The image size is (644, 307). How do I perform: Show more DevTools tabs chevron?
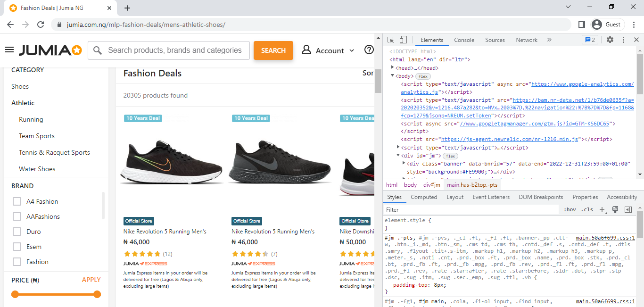549,40
